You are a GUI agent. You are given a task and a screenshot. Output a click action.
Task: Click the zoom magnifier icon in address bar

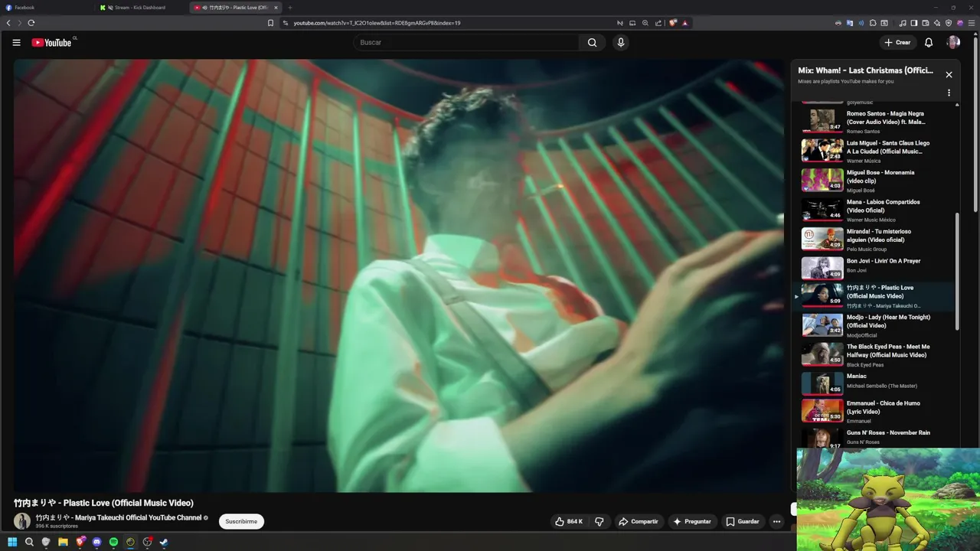[645, 23]
